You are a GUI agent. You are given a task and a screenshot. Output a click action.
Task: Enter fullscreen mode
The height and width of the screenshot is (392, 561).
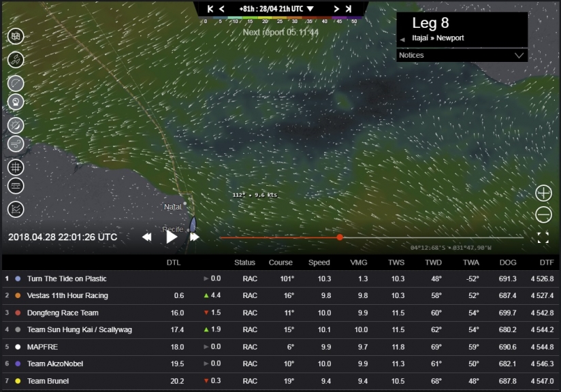543,238
